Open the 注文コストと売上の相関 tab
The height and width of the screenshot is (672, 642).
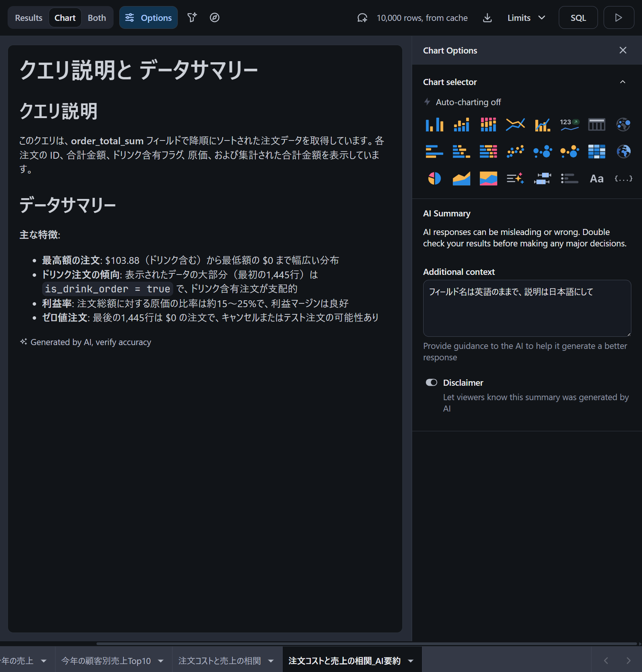click(x=220, y=661)
